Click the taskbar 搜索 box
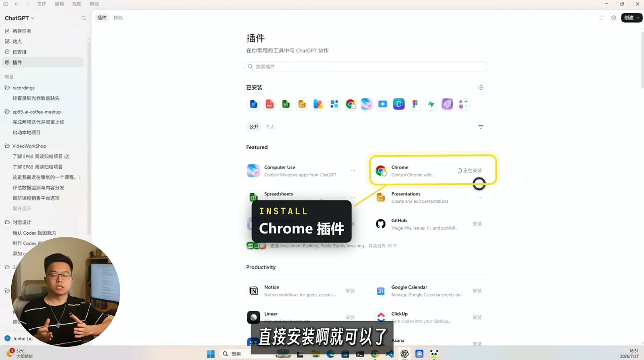The width and height of the screenshot is (644, 360). click(246, 354)
